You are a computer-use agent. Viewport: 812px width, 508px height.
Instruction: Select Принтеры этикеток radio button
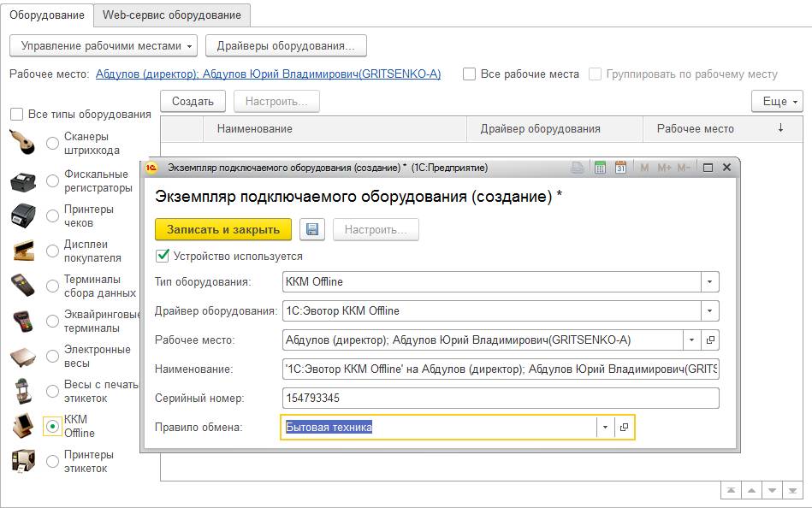point(52,461)
